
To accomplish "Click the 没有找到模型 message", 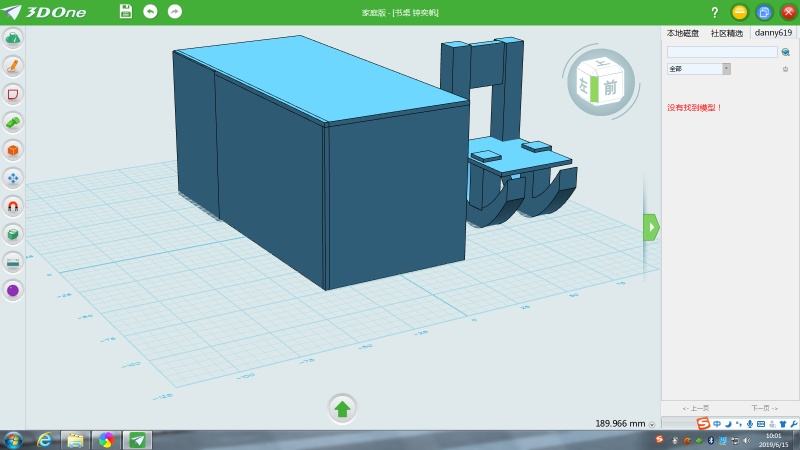I will pos(694,108).
